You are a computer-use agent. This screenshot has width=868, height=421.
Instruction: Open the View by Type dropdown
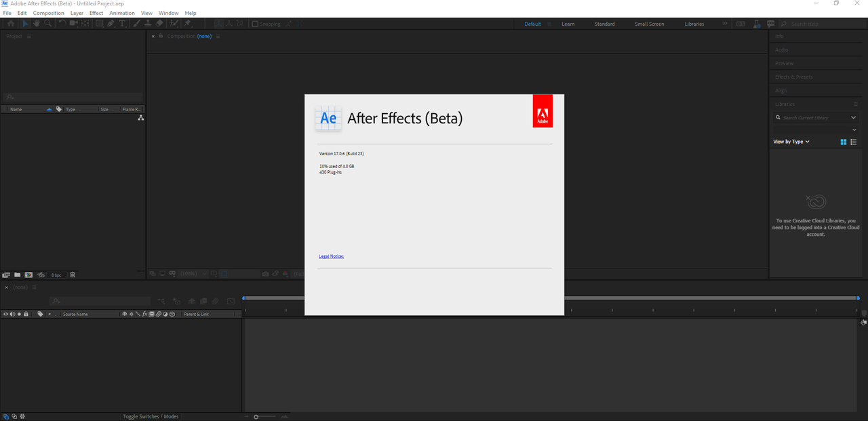point(791,142)
